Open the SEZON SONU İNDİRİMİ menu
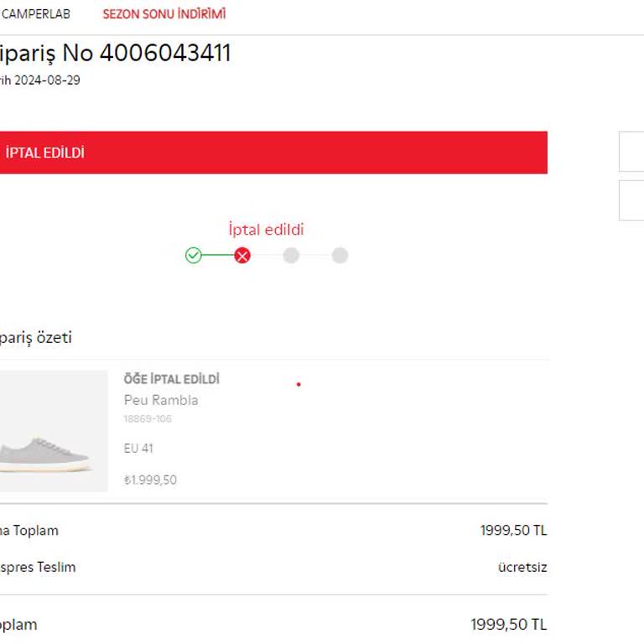 (x=164, y=14)
